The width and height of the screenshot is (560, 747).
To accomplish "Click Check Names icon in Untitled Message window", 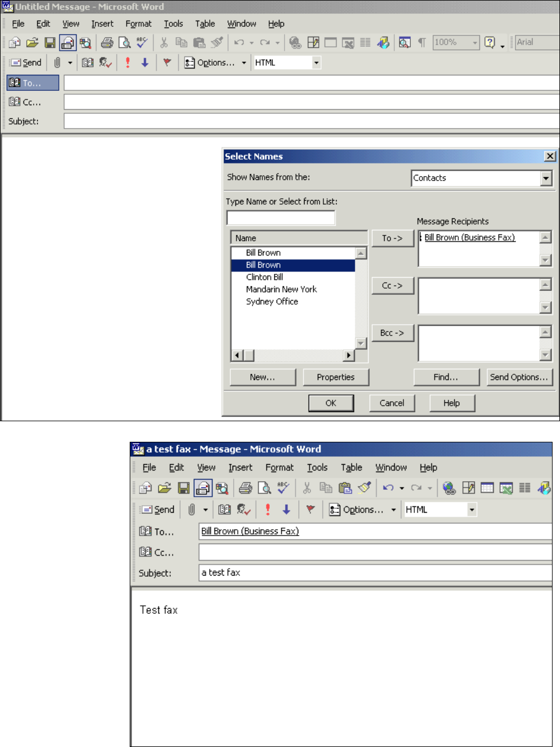I will pos(105,62).
